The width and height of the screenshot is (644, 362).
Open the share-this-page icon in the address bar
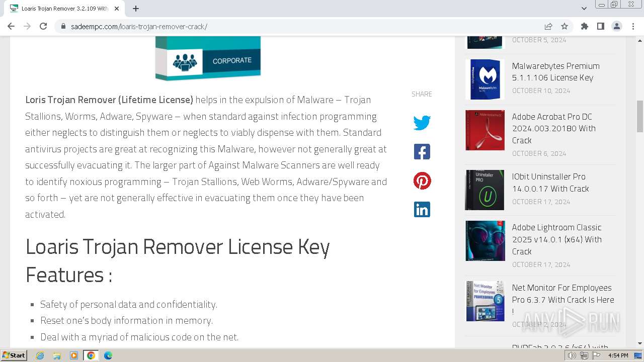[548, 26]
